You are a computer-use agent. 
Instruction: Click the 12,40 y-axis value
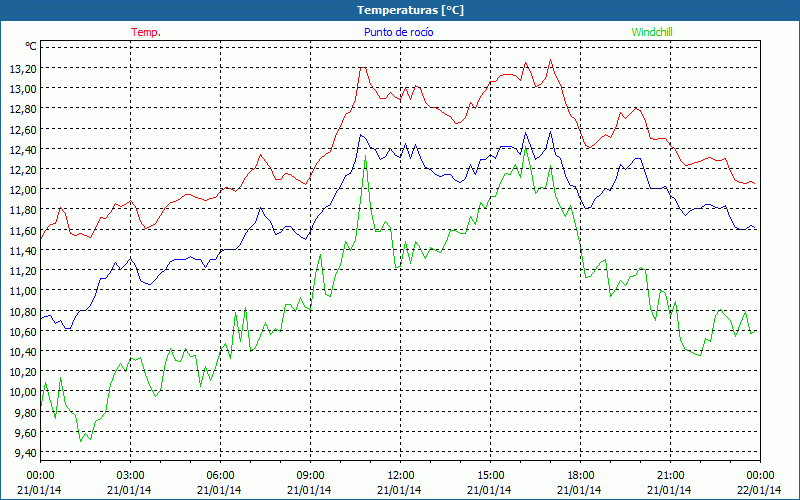click(x=23, y=149)
